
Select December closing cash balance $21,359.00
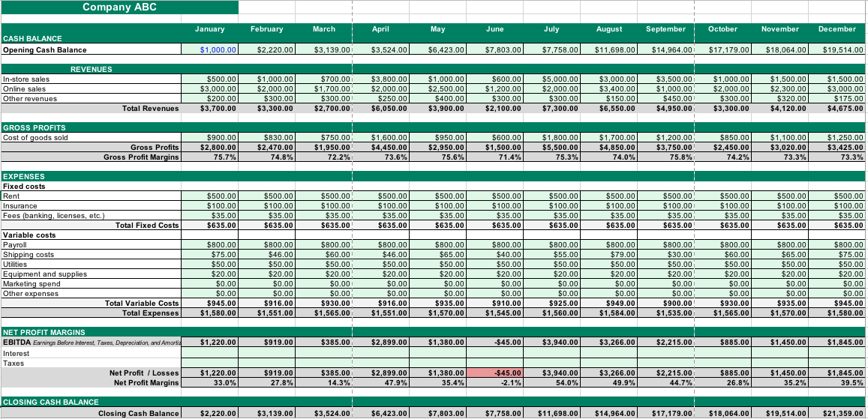click(x=837, y=414)
